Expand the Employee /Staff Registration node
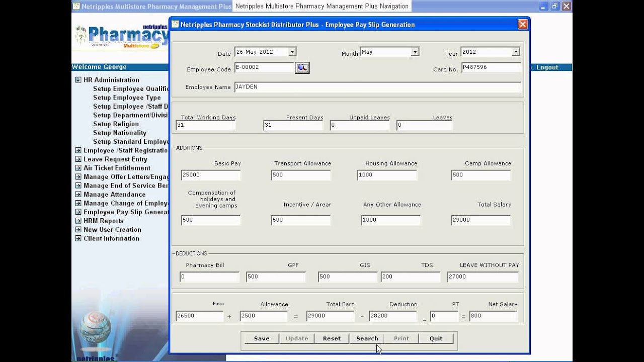Screen dimensions: 644x362 click(78, 150)
